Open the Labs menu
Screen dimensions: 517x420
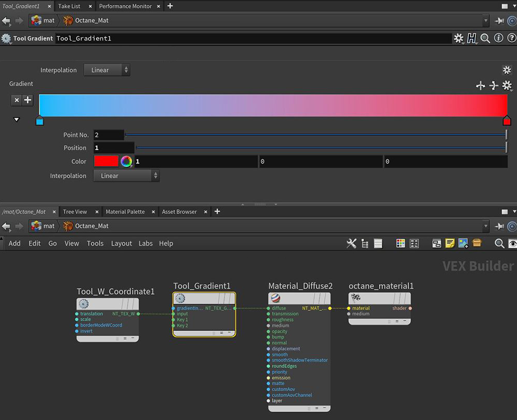(145, 243)
